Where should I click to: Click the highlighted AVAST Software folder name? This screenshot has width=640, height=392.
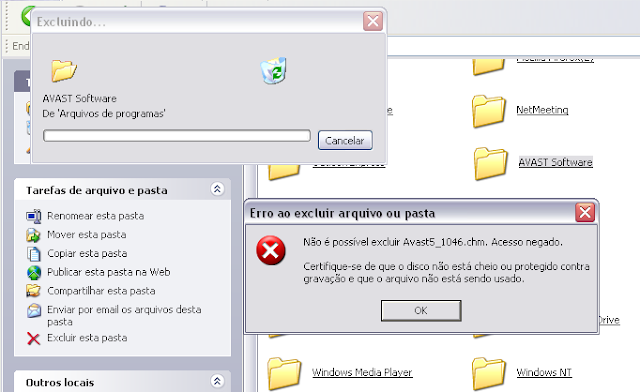(x=555, y=163)
